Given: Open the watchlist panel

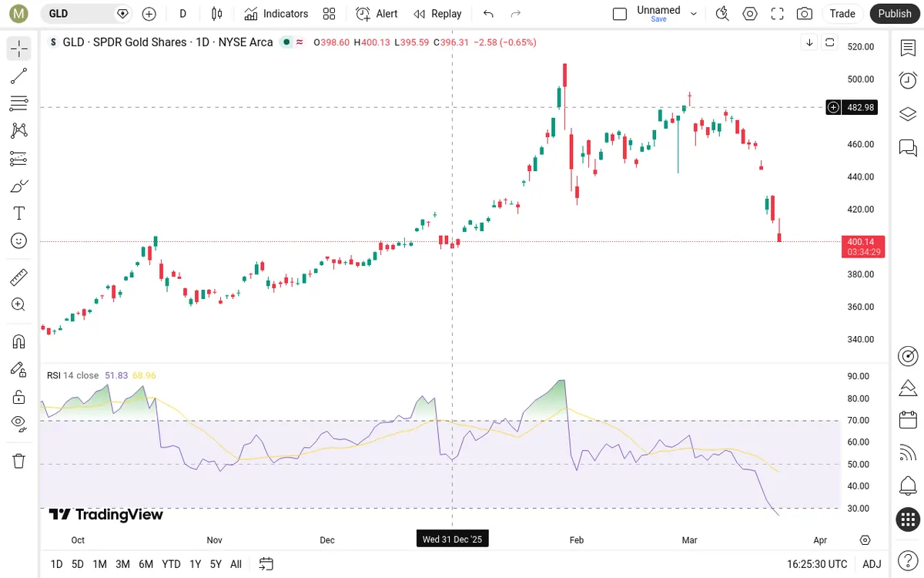Looking at the screenshot, I should [x=908, y=48].
